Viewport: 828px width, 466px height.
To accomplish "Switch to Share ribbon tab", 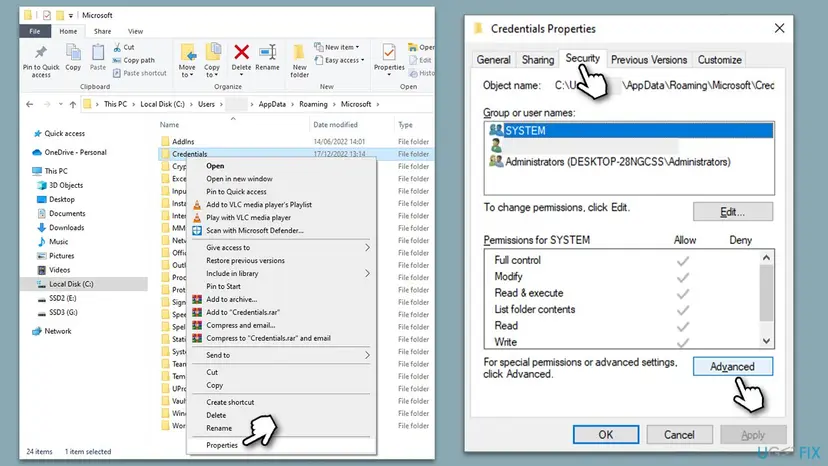I will click(102, 31).
